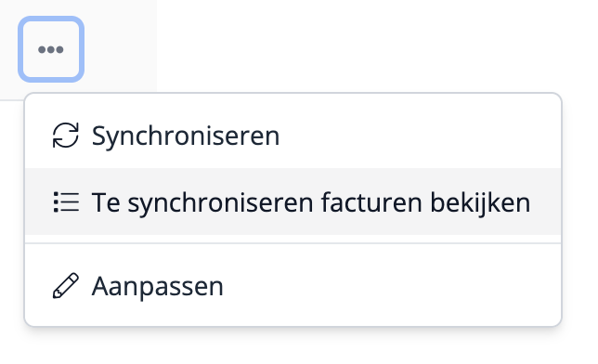Select the Aanpassen menu option
Image resolution: width=598 pixels, height=364 pixels.
click(x=292, y=286)
